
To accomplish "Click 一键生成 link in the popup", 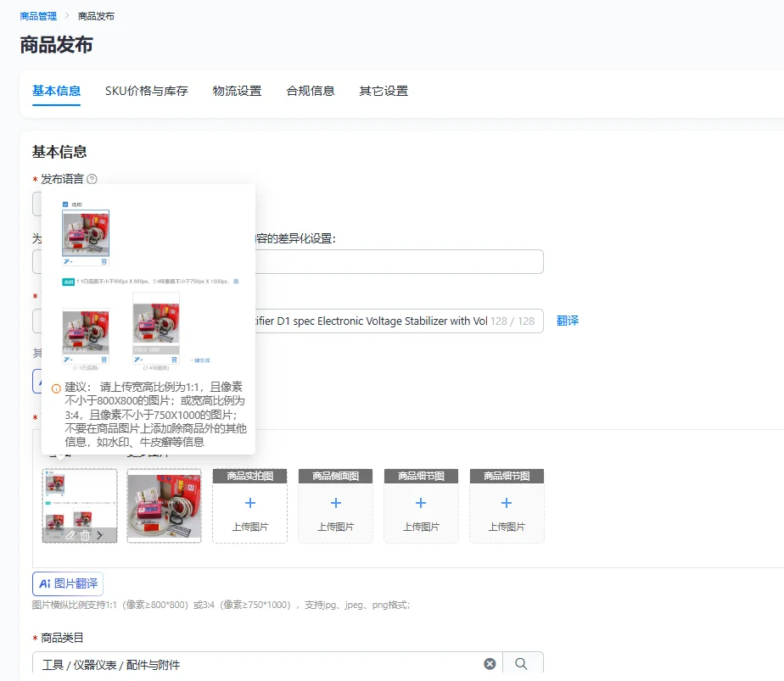I will [200, 360].
